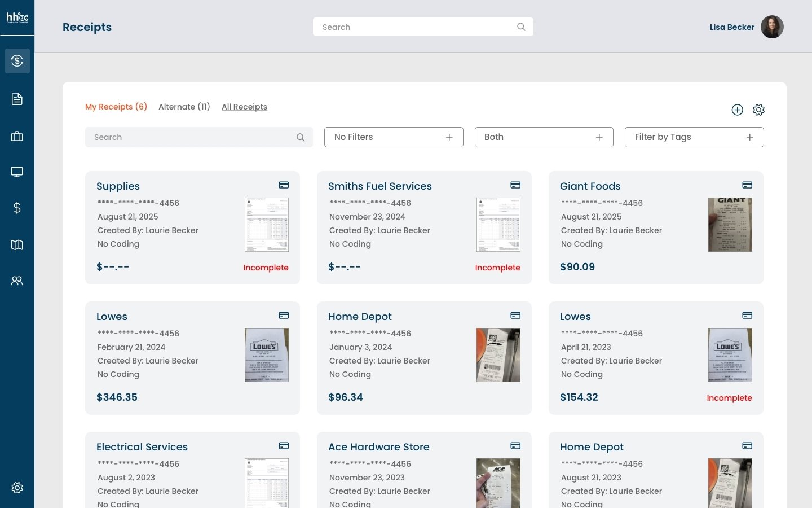Expand the No Filters dropdown

coord(394,137)
